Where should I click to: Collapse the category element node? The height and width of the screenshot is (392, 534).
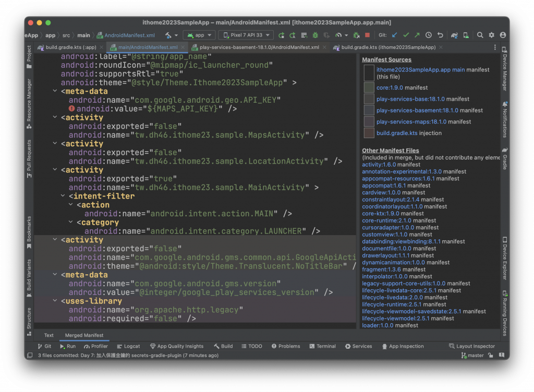(70, 222)
